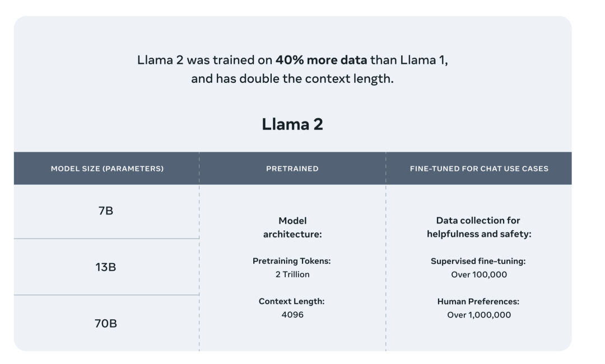Select the bold "40% more data" text

(321, 60)
